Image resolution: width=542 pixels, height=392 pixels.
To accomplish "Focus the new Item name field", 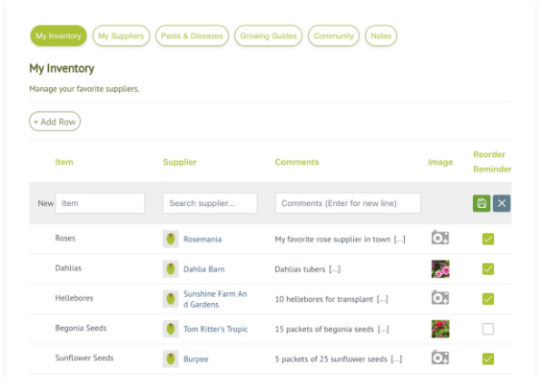I will (x=100, y=203).
